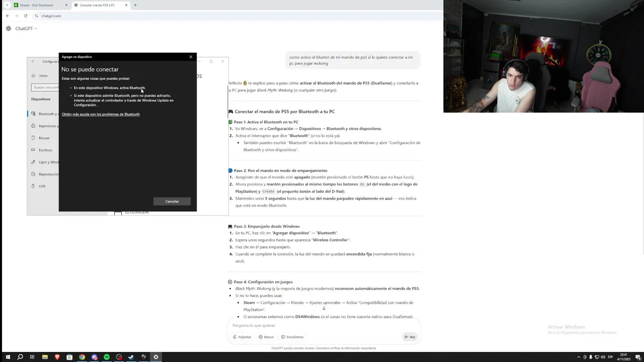Viewport: 644px width, 362px height.
Task: Open Spotify from the taskbar
Action: pyautogui.click(x=107, y=357)
